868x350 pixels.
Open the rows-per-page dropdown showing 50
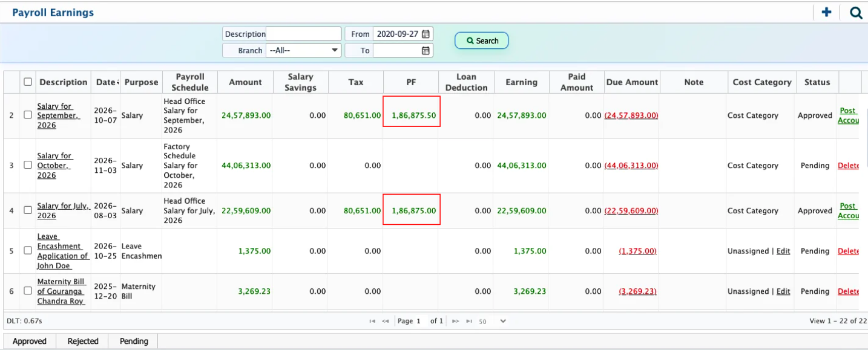click(x=492, y=321)
